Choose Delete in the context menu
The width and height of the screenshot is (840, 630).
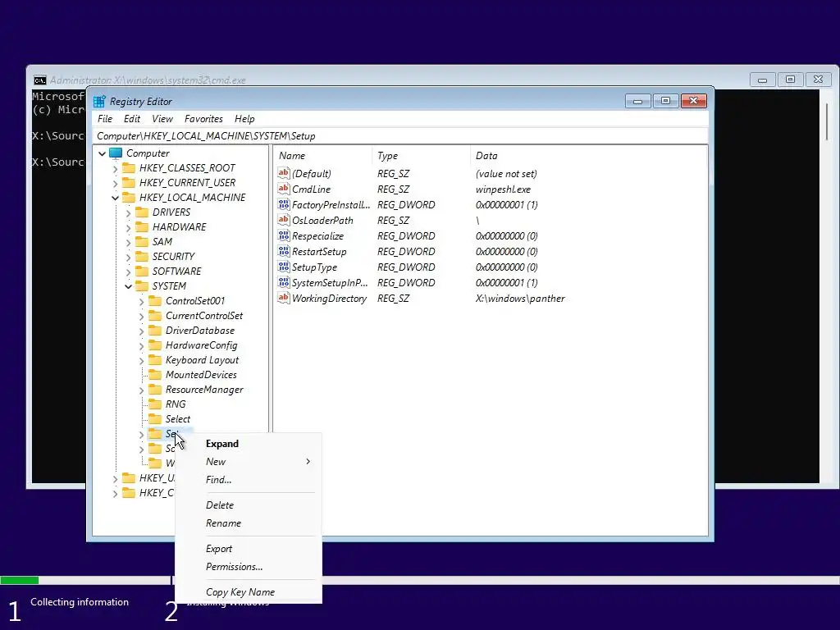(249, 505)
